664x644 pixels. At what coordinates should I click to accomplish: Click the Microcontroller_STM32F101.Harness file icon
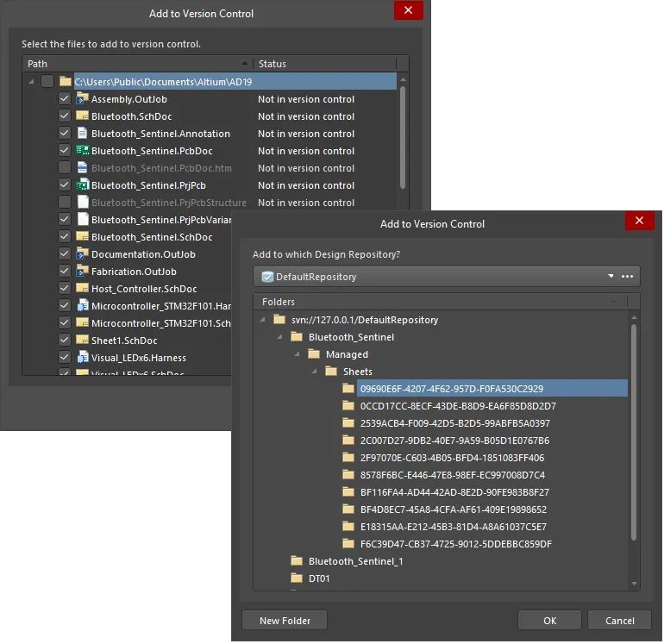(82, 306)
